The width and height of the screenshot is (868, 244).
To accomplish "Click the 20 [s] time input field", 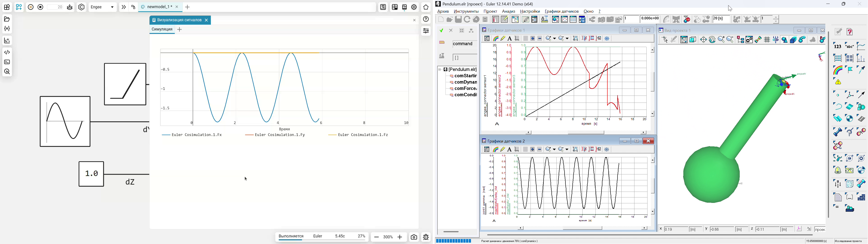I will click(x=721, y=19).
